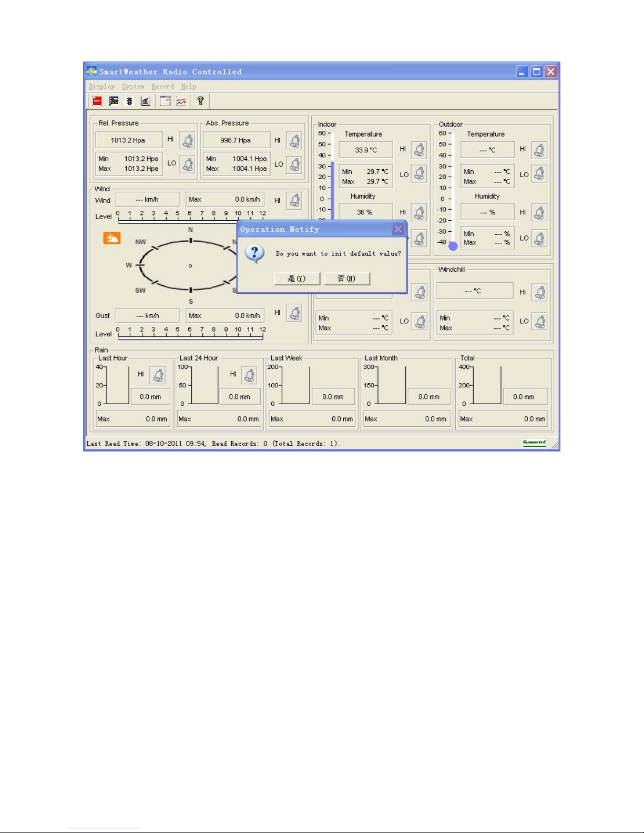Click the Abs. Pressure 998.7 Hpa field

(x=237, y=140)
